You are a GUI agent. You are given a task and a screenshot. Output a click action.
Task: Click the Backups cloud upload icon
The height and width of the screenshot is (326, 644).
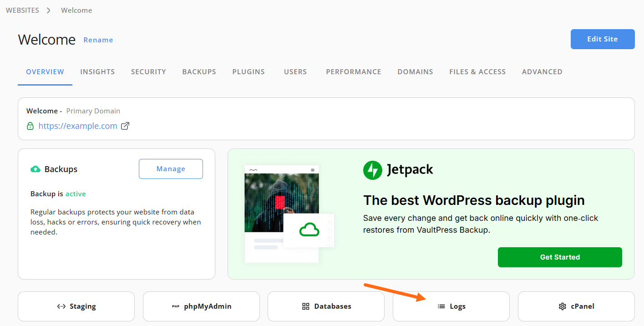point(35,169)
